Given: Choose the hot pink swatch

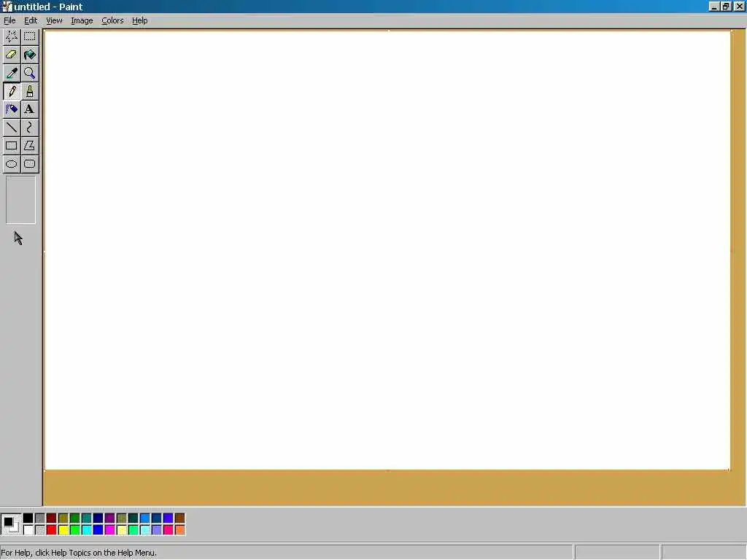Looking at the screenshot, I should 169,530.
